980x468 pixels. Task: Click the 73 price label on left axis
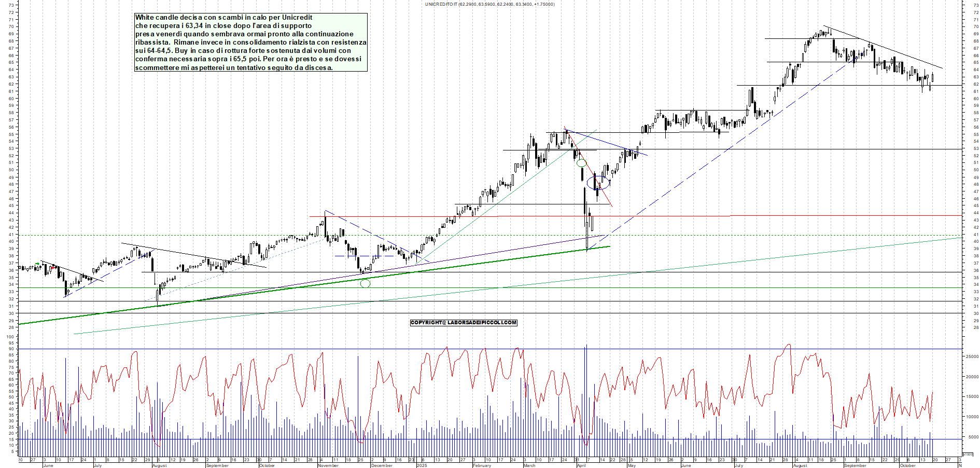(x=11, y=5)
